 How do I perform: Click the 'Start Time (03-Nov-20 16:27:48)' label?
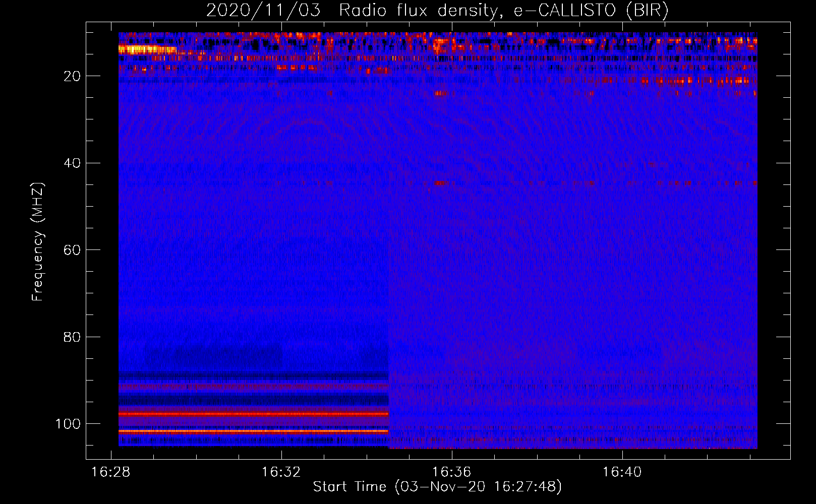437,486
